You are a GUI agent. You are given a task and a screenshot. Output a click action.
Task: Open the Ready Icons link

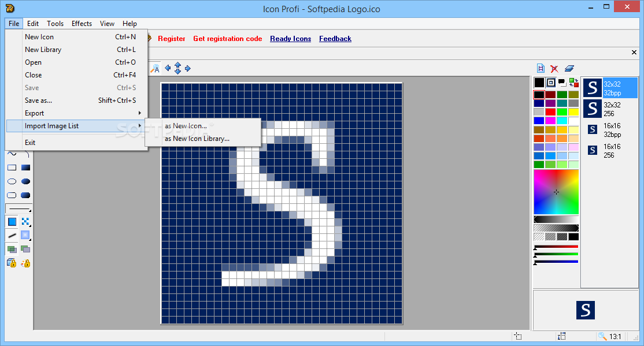[x=290, y=39]
